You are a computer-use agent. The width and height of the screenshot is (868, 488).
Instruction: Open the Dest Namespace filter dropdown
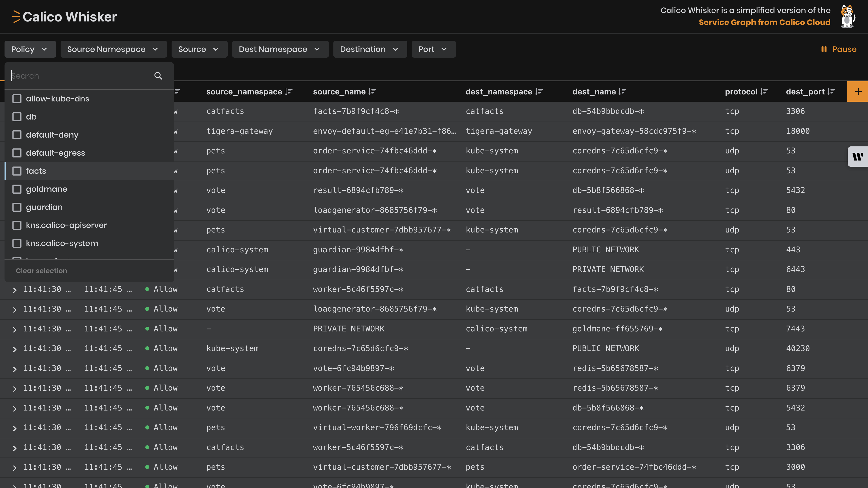pos(280,49)
